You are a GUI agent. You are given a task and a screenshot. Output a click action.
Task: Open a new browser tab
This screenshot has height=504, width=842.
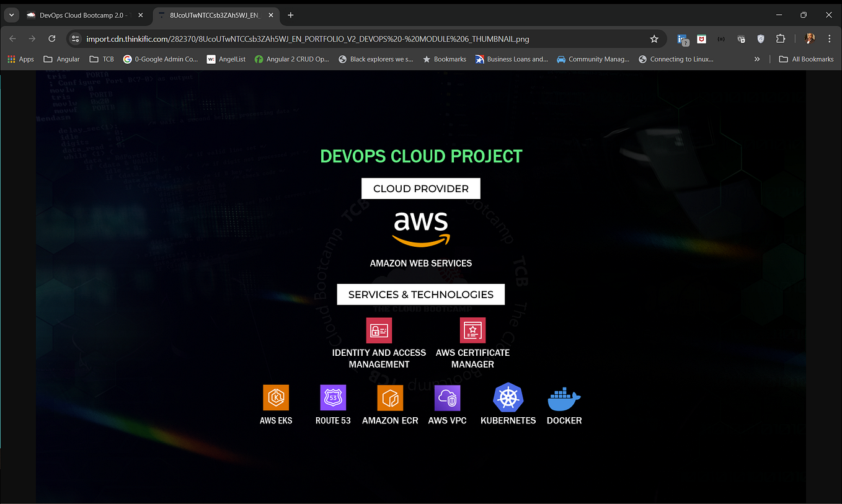coord(290,14)
